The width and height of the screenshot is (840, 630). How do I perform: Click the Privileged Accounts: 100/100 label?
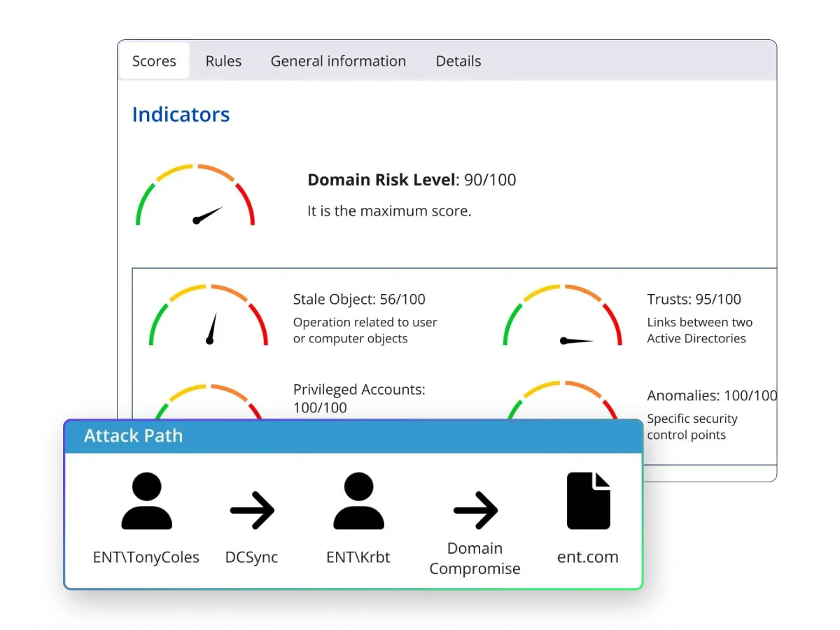click(359, 398)
